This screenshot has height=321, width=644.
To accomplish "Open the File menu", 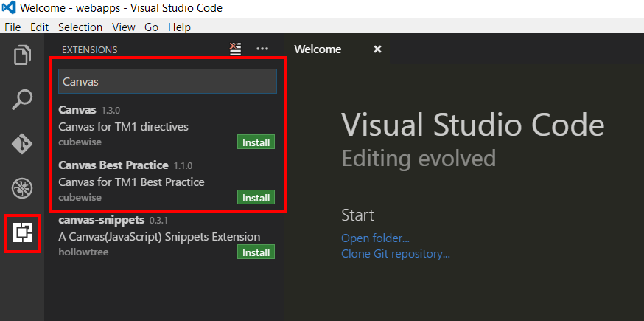I will (x=12, y=27).
